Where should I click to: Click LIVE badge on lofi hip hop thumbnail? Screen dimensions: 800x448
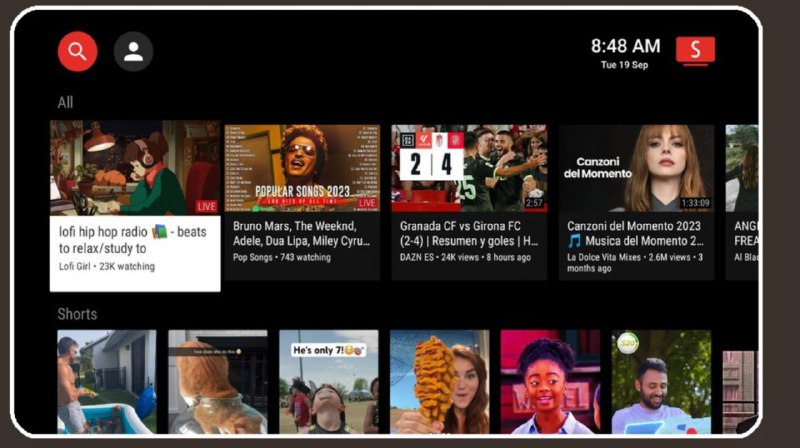pyautogui.click(x=207, y=207)
